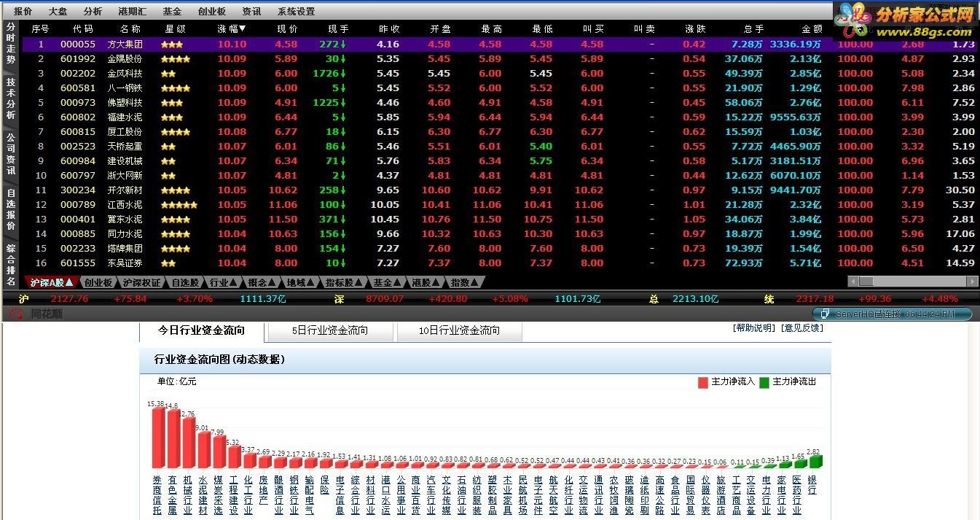
Task: Select the row for 000055 方大集团
Action: (500, 44)
